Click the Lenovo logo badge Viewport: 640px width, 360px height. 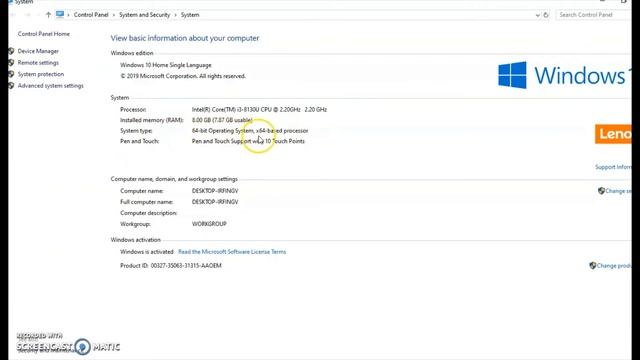click(613, 134)
